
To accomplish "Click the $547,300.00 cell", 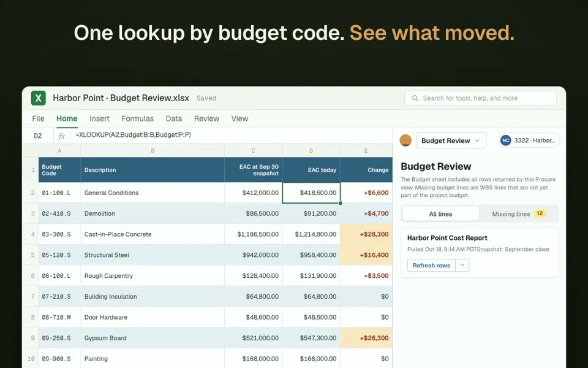I will point(311,338).
